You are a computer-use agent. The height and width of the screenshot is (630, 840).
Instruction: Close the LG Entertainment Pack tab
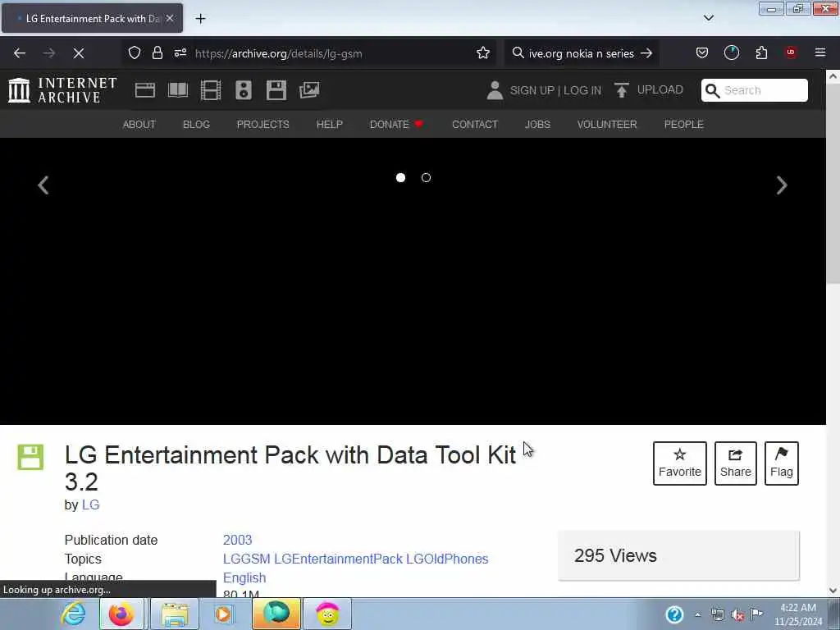(169, 18)
